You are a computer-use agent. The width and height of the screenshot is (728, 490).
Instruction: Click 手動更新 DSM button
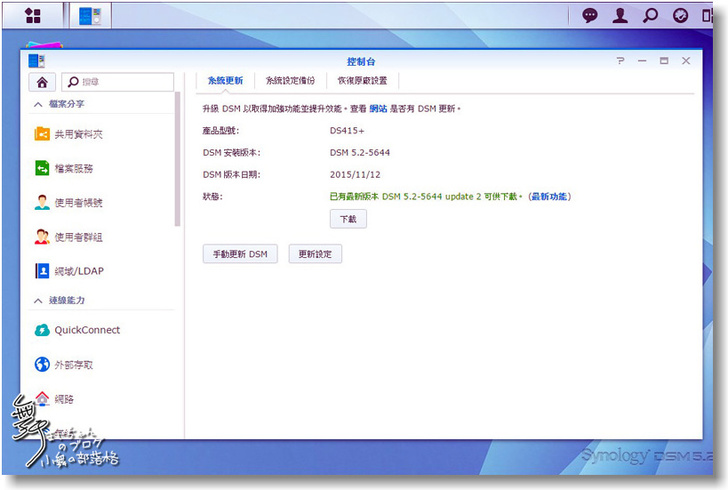coord(240,254)
